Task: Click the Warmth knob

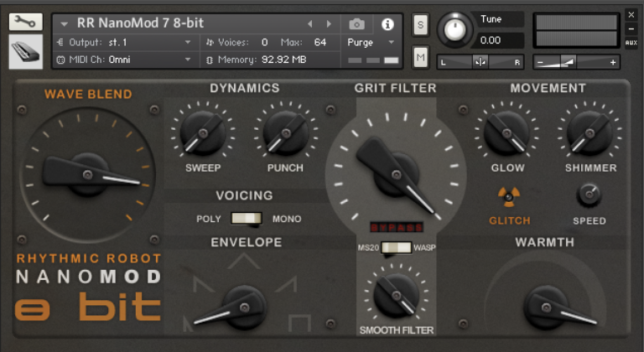Action: [x=546, y=308]
